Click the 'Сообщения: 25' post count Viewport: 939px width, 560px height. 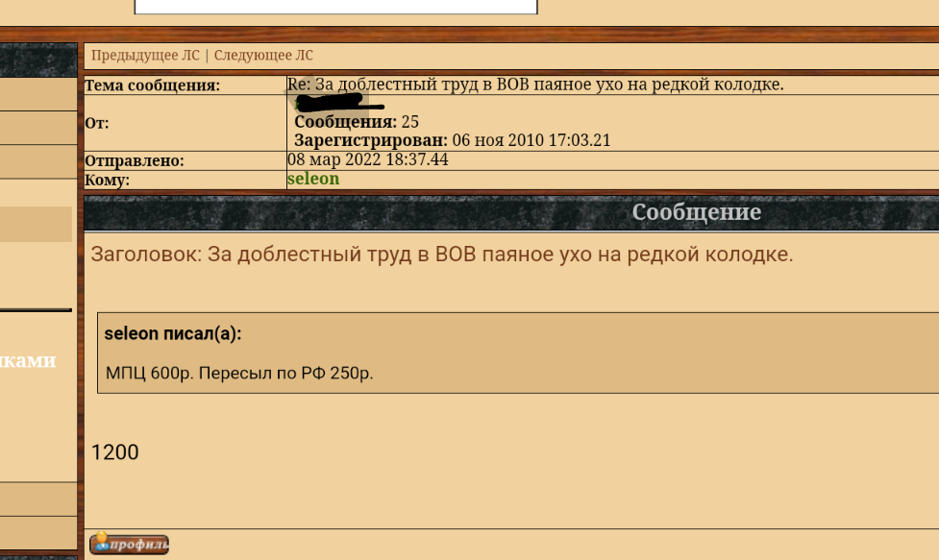click(x=357, y=122)
